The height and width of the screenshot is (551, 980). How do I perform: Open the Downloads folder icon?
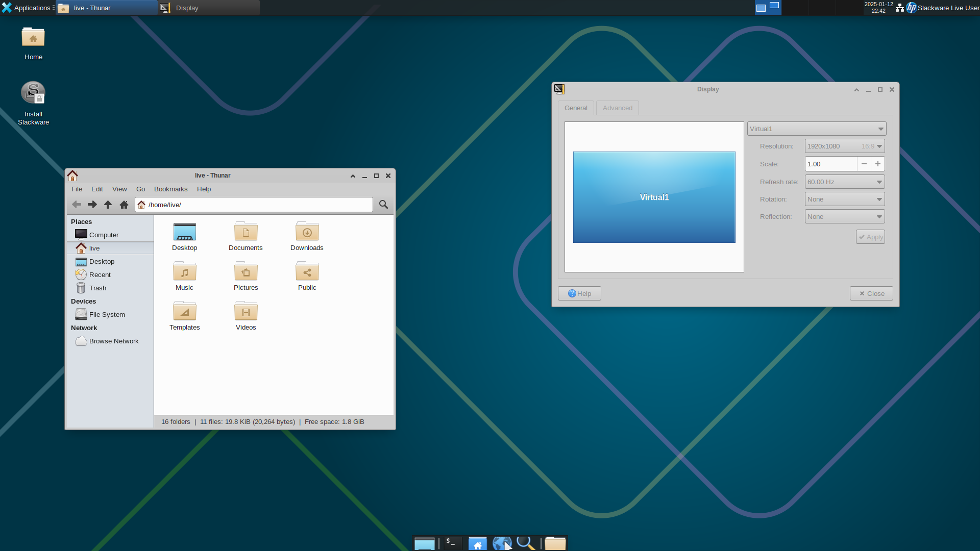307,232
